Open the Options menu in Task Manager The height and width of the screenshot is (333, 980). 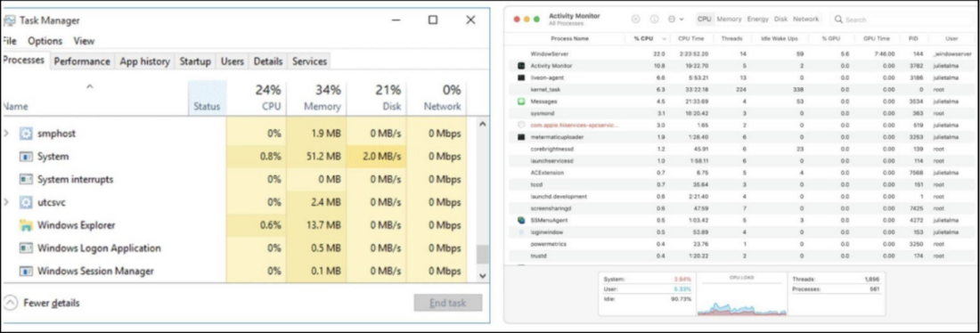pyautogui.click(x=45, y=41)
